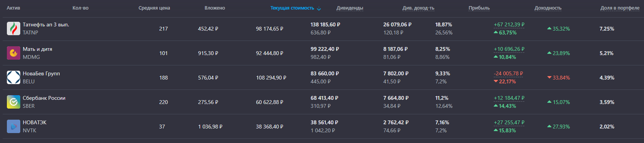The width and height of the screenshot is (644, 143).
Task: Toggle sort arrow next to Текущая стоимость
Action: (x=319, y=8)
